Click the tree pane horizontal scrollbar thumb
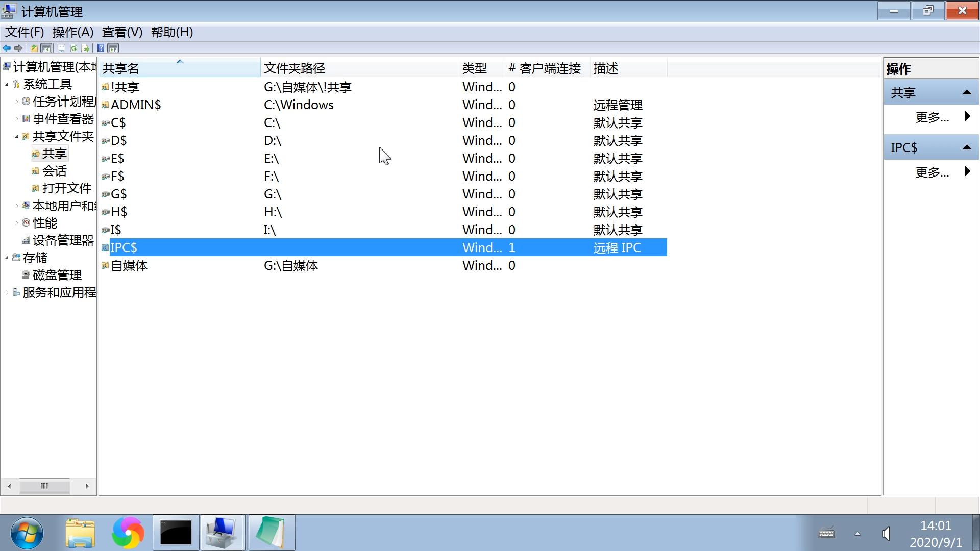Viewport: 980px width, 551px height. [x=44, y=486]
